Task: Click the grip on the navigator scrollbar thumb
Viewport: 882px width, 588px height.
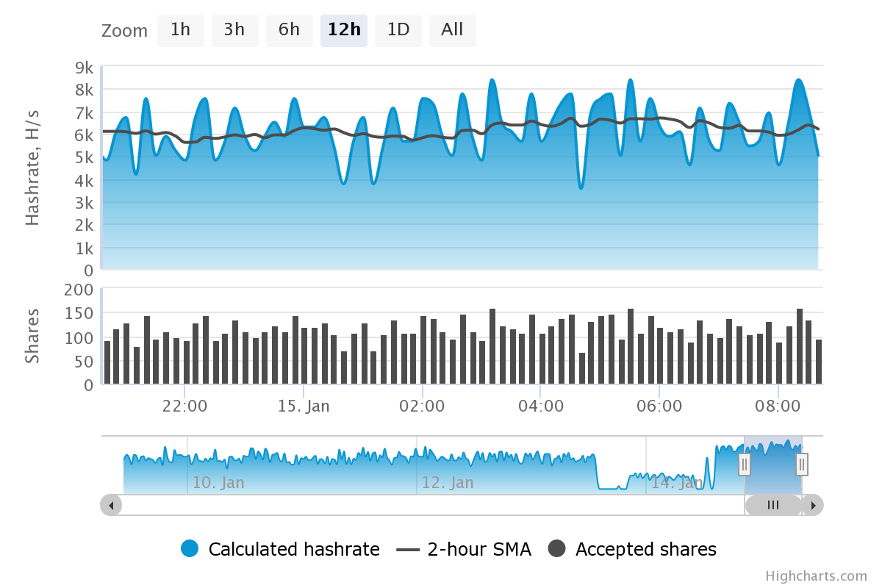Action: click(772, 505)
